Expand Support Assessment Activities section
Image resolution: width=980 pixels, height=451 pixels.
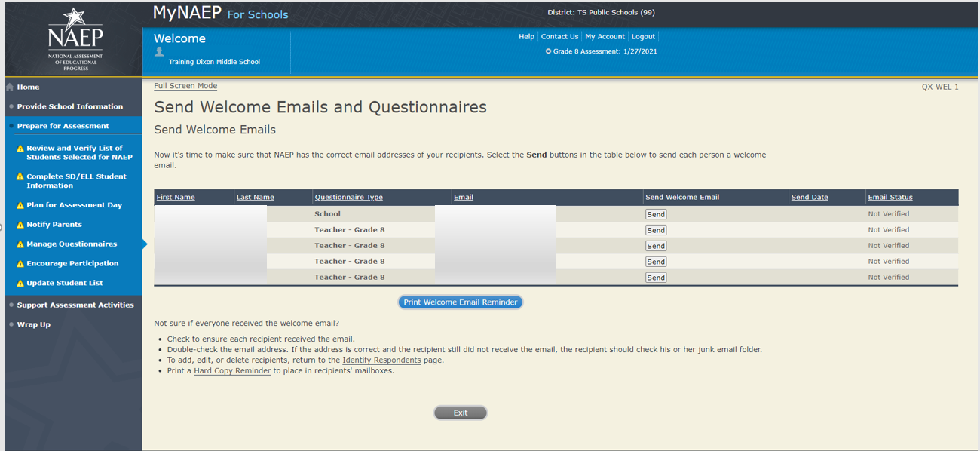(75, 305)
